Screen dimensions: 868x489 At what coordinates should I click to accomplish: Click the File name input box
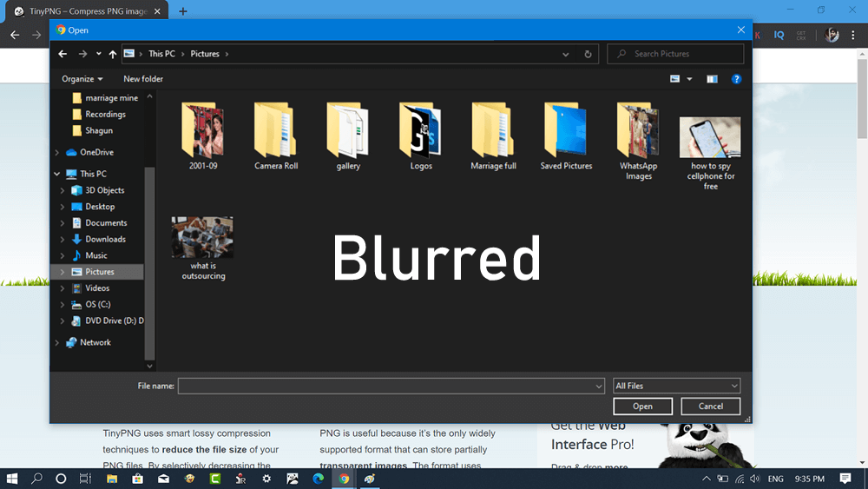(x=391, y=386)
